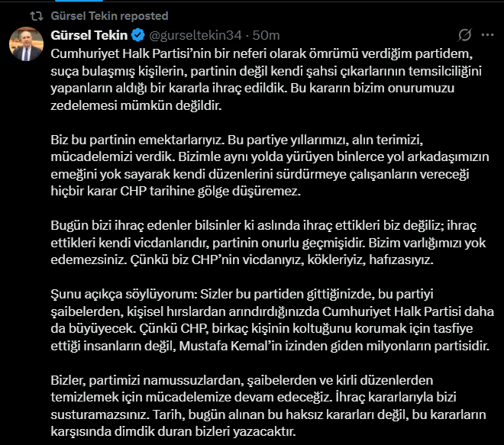Click the line "karşısında dimdik duran bizleri yazacaktır."

tap(173, 431)
